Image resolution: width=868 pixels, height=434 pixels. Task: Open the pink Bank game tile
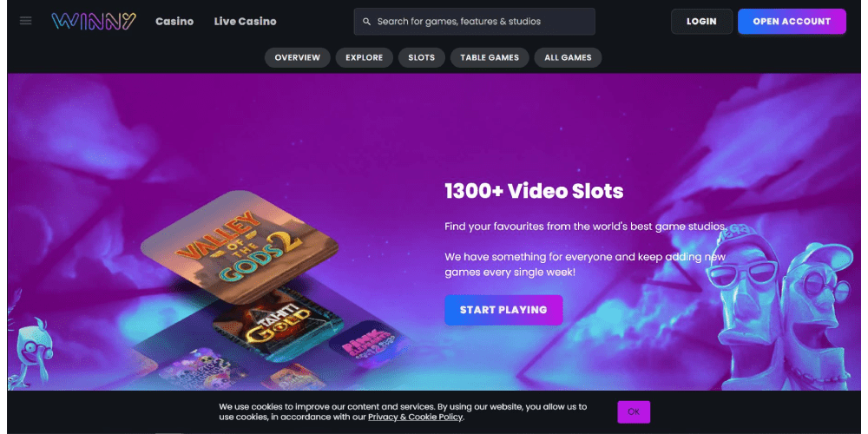tap(368, 346)
